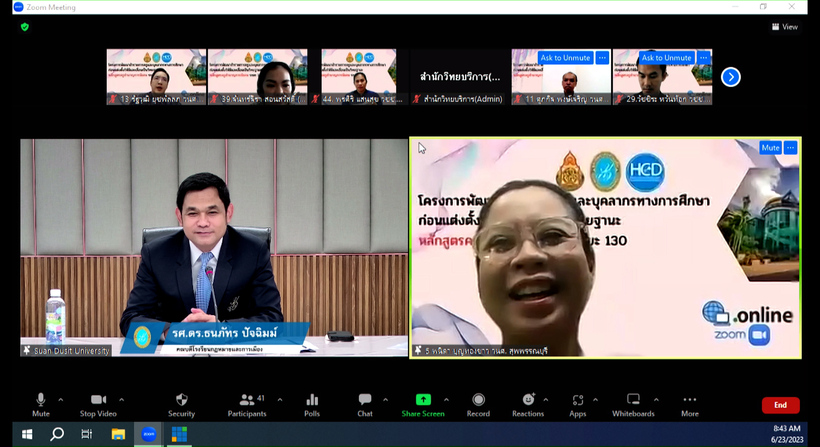Click the green Share Screen icon

click(x=423, y=400)
